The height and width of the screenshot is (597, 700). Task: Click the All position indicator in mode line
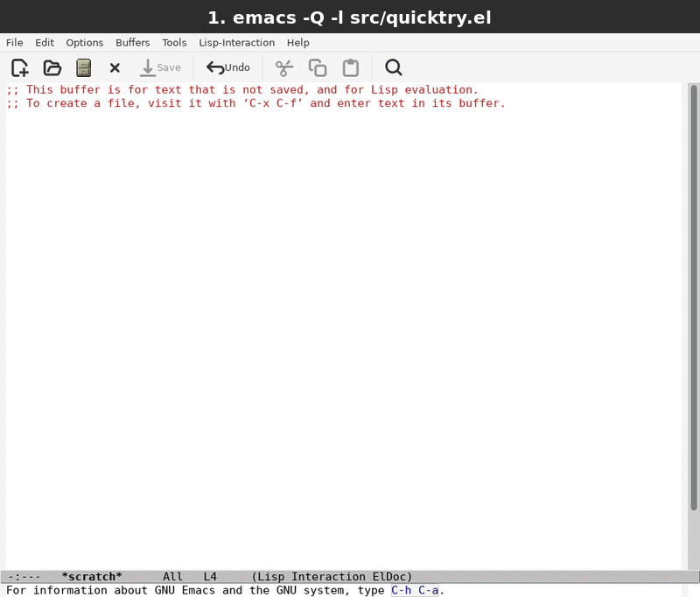(172, 577)
